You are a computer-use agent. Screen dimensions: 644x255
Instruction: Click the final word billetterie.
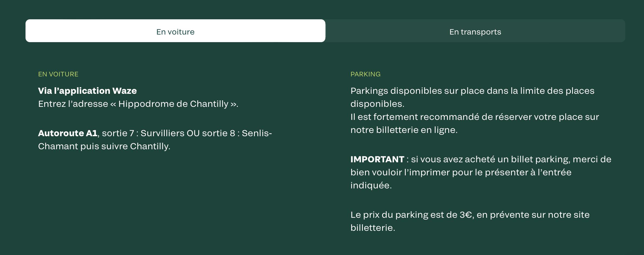pyautogui.click(x=373, y=228)
